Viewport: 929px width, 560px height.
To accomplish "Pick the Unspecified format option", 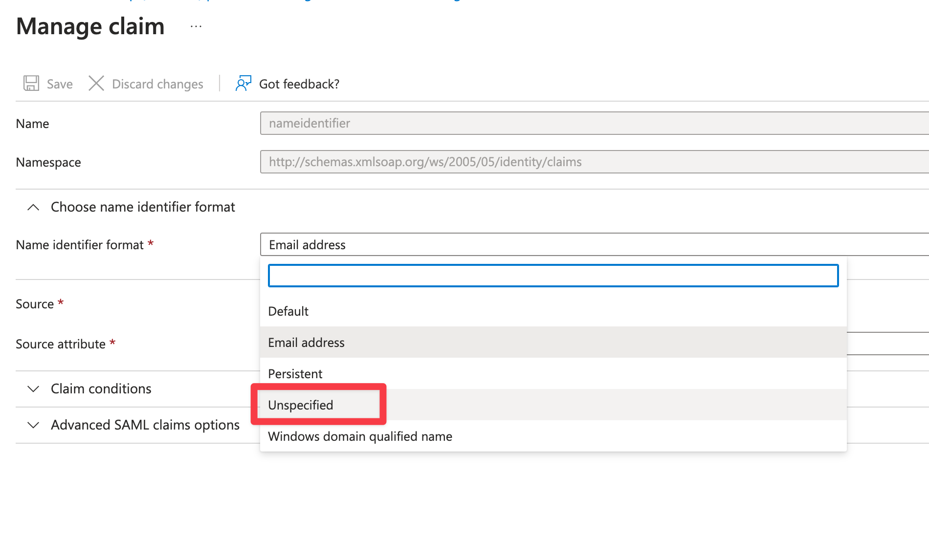I will (301, 405).
